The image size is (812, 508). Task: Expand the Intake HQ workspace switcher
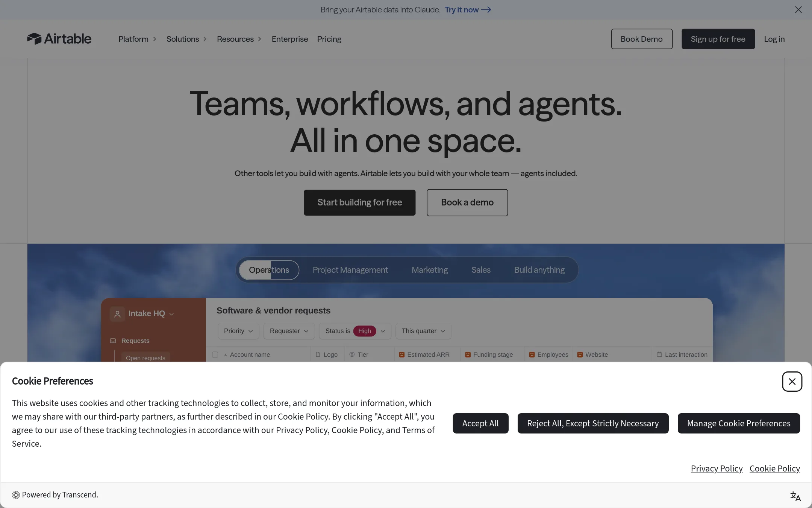pyautogui.click(x=171, y=314)
